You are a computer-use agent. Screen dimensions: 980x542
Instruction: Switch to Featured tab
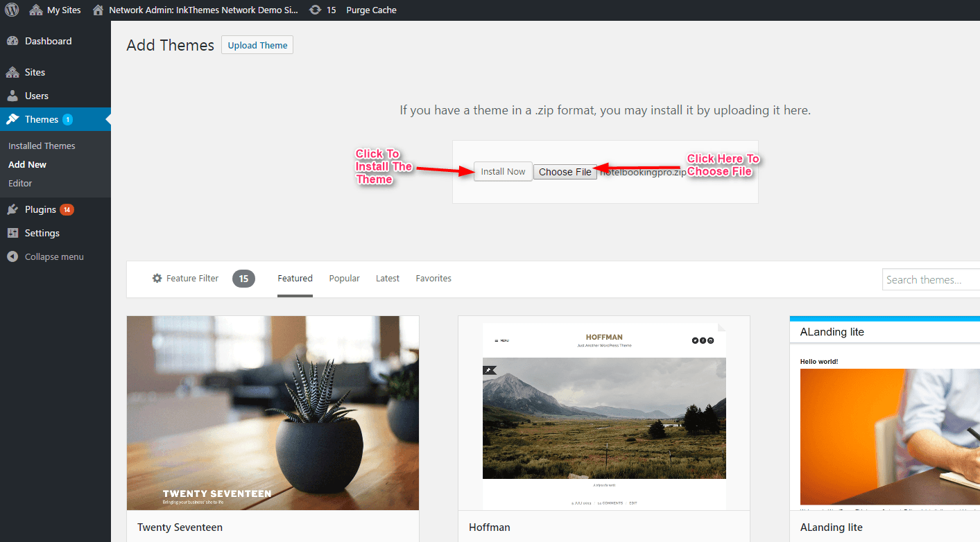[x=295, y=279]
